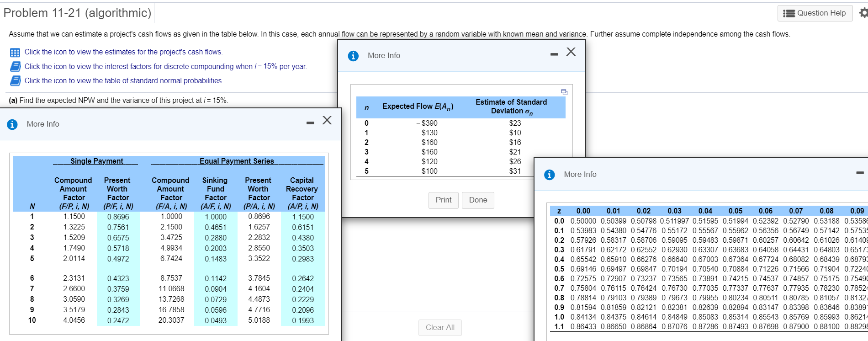Select the present worth factor 0.5718
The image size is (868, 341).
tap(118, 249)
